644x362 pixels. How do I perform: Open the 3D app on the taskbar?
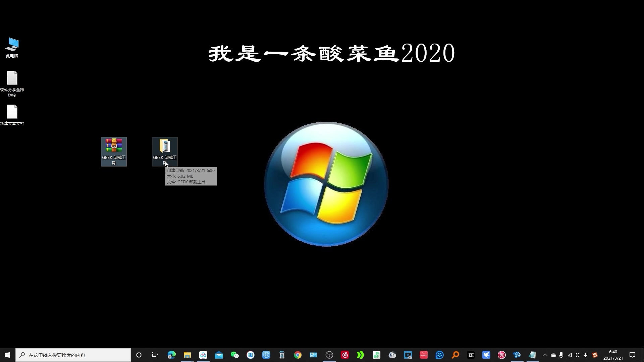click(517, 355)
